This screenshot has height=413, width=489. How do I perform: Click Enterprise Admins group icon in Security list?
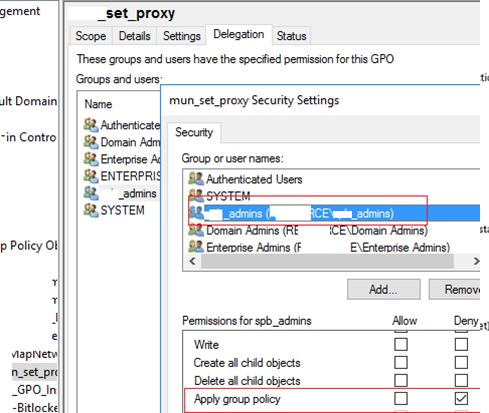(x=196, y=247)
